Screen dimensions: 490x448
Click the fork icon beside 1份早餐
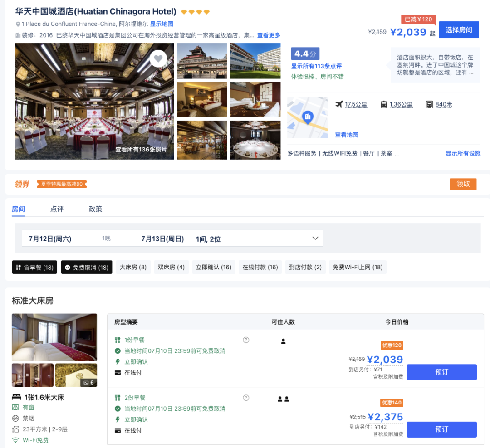pyautogui.click(x=118, y=340)
